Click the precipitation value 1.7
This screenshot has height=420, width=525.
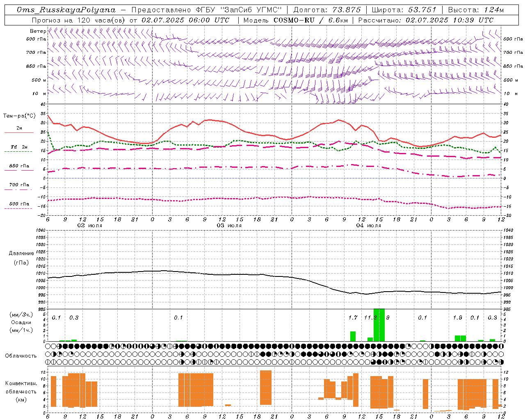pos(353,317)
